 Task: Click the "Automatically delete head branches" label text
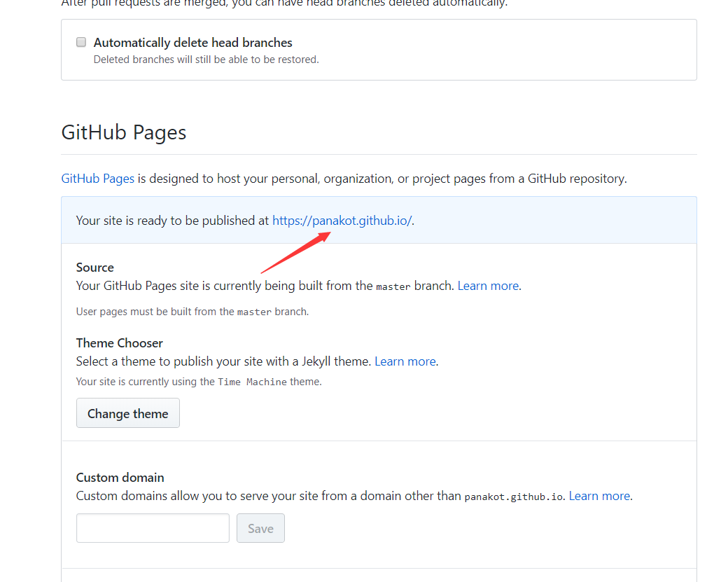tap(192, 43)
